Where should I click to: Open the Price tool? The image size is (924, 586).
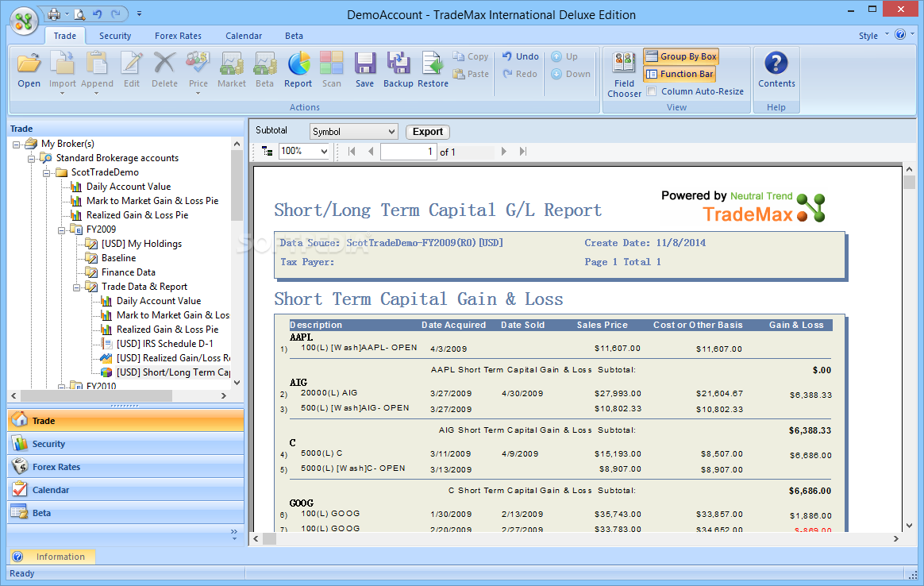[198, 72]
